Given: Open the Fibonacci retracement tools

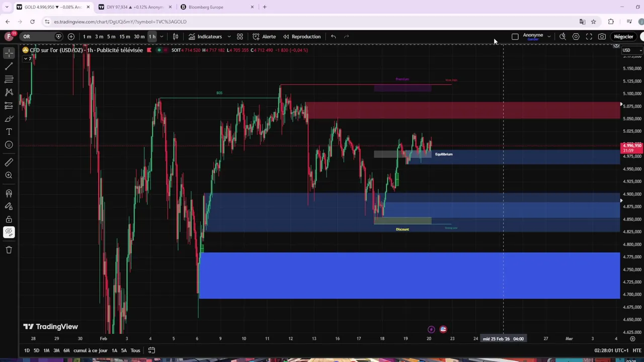Looking at the screenshot, I should pos(9,79).
